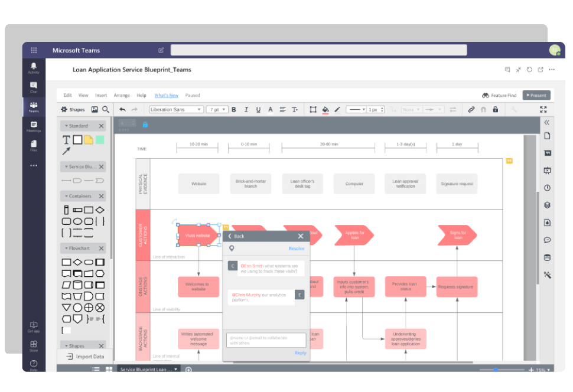573x392 pixels.
Task: Switch to the Teams sidebar tab
Action: (34, 106)
